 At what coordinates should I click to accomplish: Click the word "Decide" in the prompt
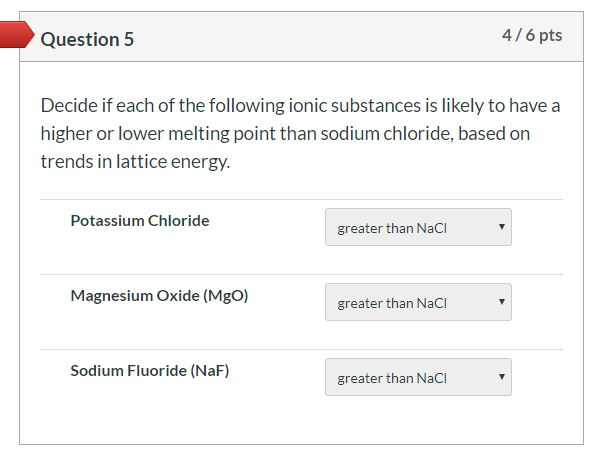[68, 106]
